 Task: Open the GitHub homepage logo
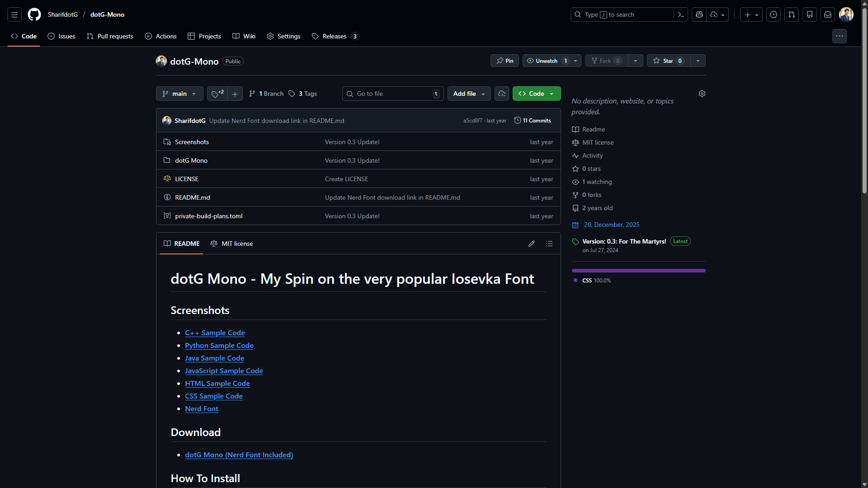tap(34, 14)
